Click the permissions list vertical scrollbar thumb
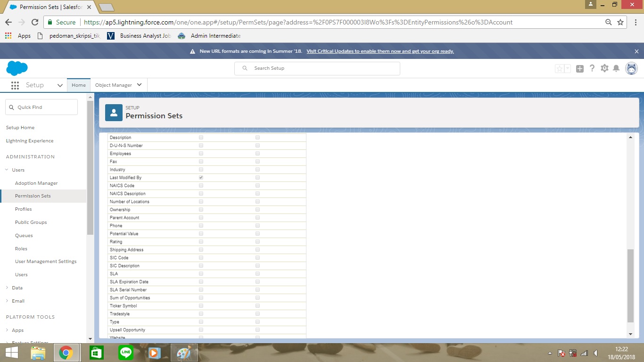This screenshot has width=644, height=362. [631, 286]
